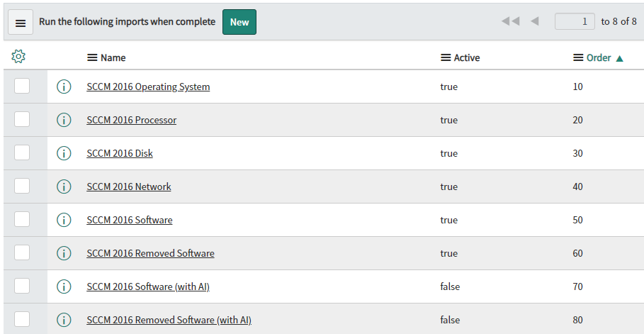Open SCCM 2016 Software (with AI) link
The image size is (644, 334).
[148, 286]
